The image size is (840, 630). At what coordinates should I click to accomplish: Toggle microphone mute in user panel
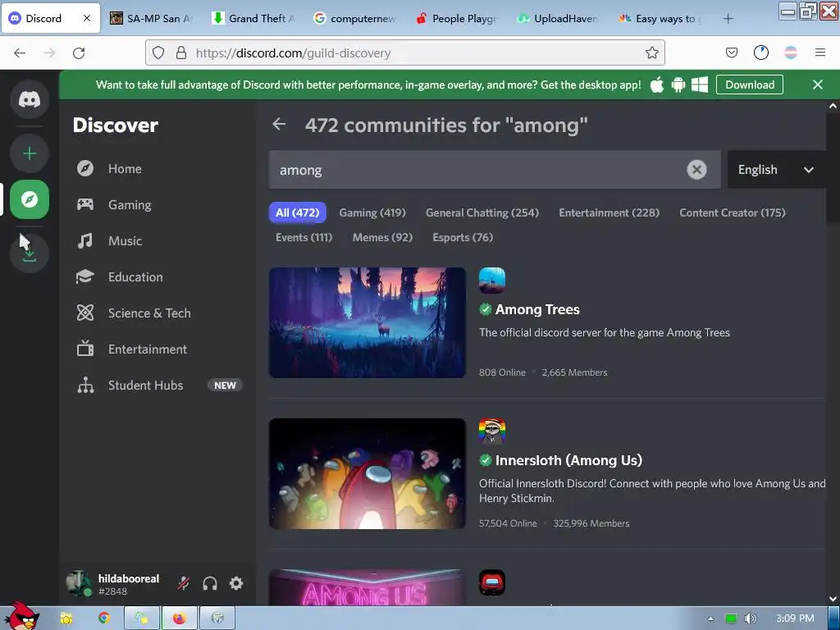pos(184,583)
